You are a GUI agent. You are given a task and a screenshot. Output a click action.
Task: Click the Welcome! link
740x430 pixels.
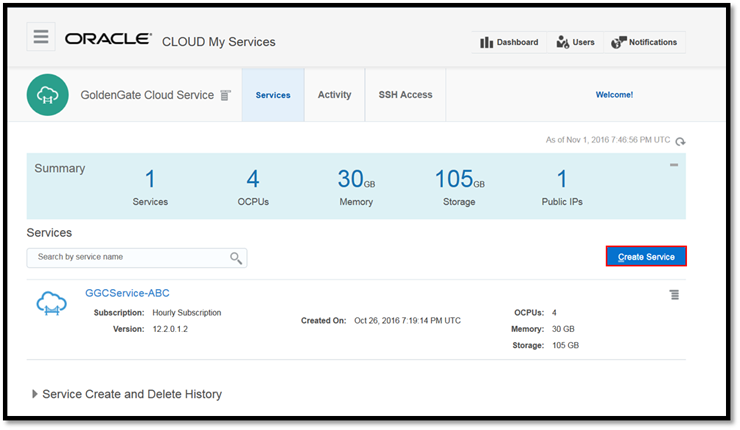614,95
